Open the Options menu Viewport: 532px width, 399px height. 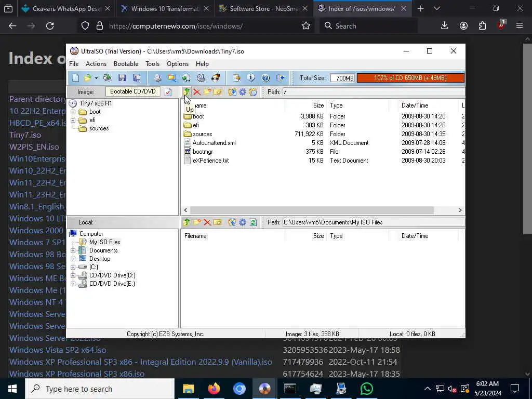tap(178, 64)
